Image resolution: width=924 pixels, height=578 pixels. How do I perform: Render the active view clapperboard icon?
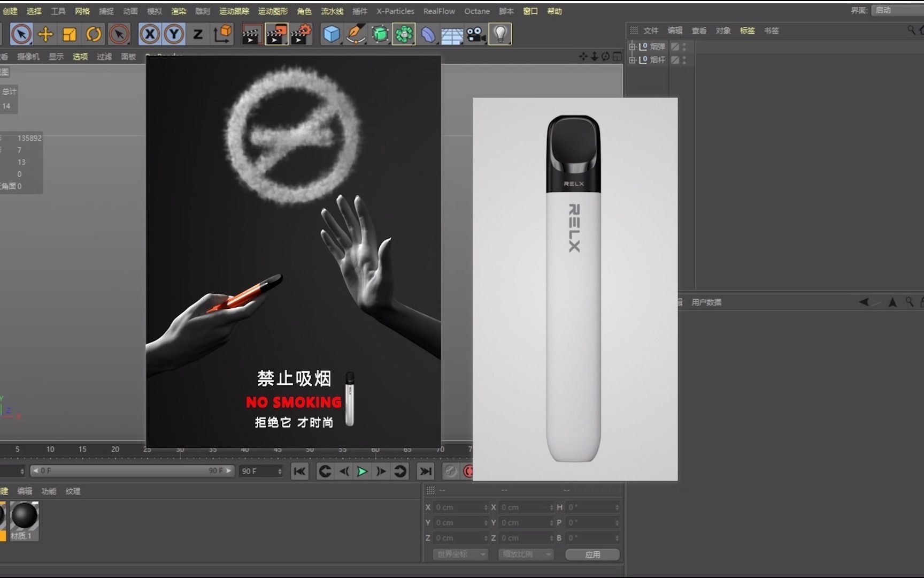(252, 34)
